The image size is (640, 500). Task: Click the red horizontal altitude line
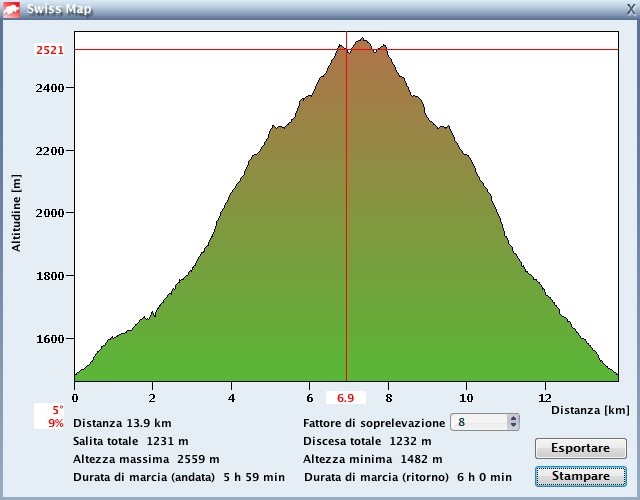coord(200,49)
